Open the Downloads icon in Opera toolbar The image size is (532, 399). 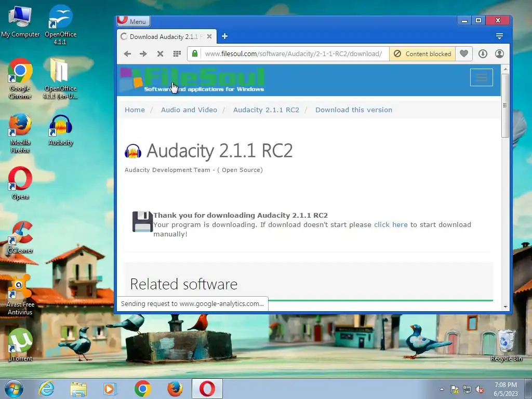coord(483,54)
